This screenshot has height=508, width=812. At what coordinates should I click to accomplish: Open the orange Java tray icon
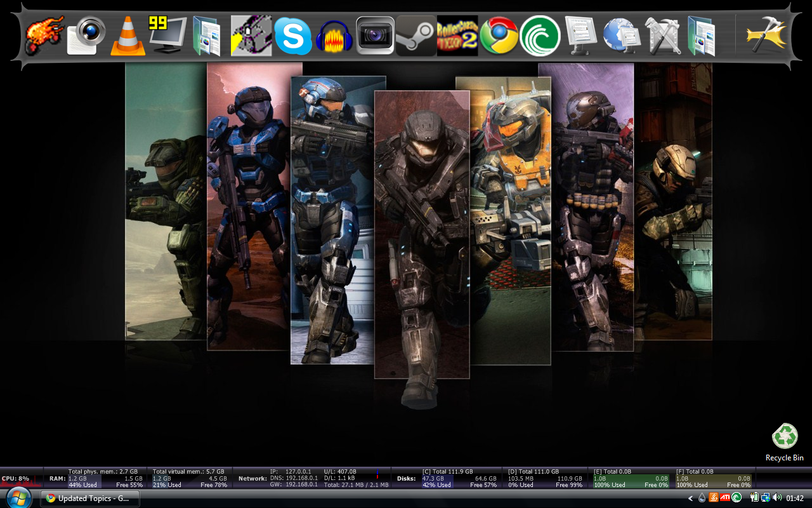click(x=714, y=498)
